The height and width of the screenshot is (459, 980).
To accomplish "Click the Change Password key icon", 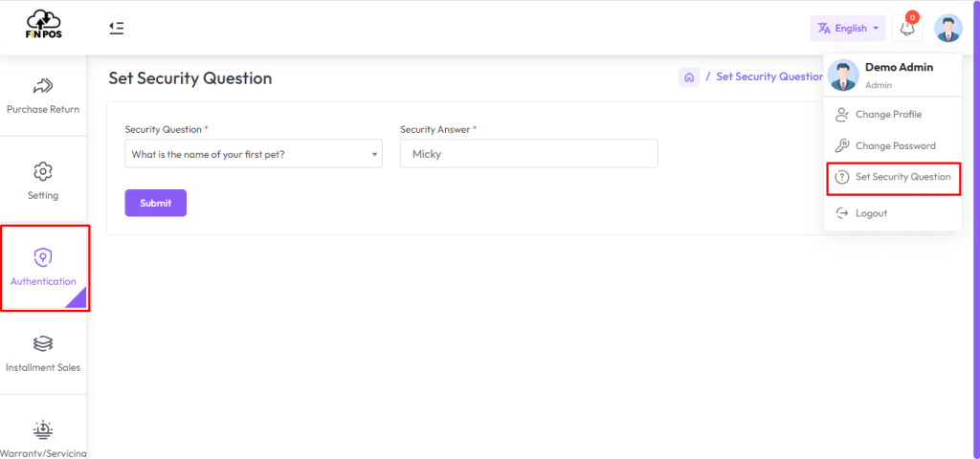I will click(842, 145).
